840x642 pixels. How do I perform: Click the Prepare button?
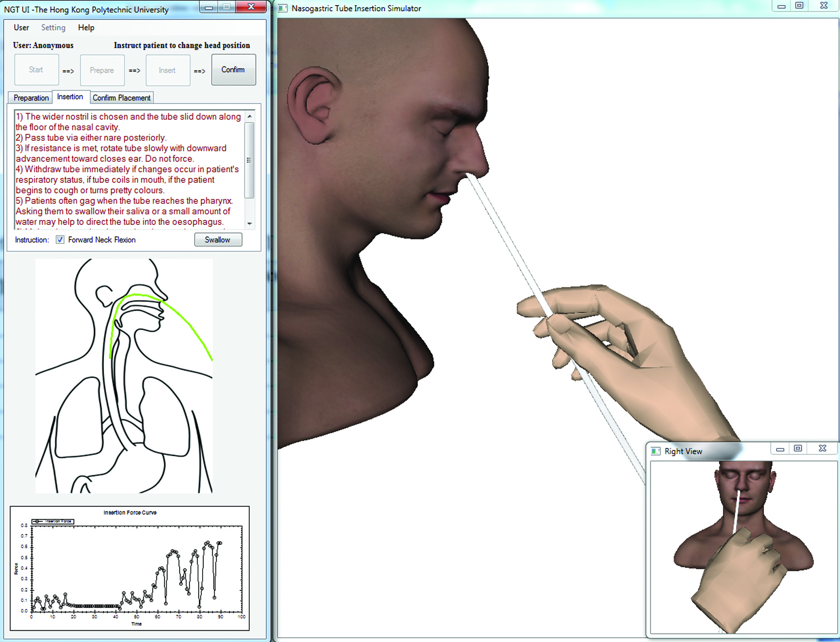[x=102, y=70]
